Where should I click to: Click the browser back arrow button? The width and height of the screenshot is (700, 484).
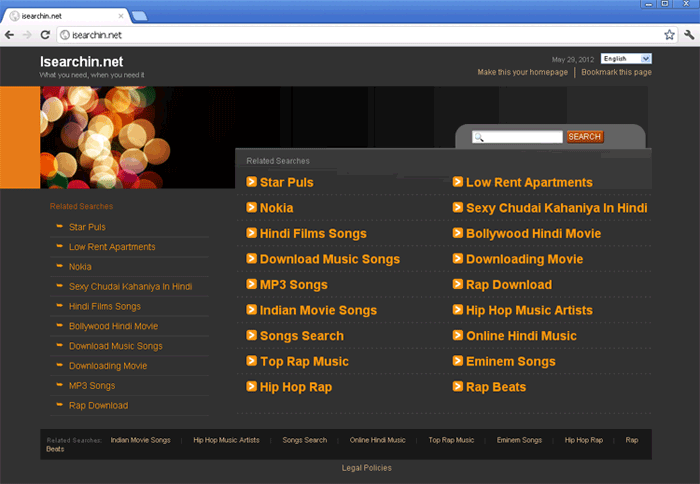point(10,34)
